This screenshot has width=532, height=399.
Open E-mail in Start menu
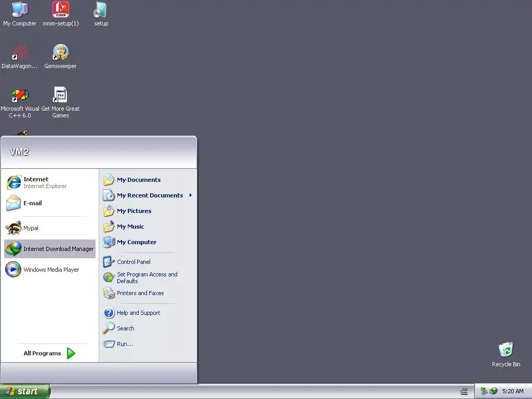50,203
